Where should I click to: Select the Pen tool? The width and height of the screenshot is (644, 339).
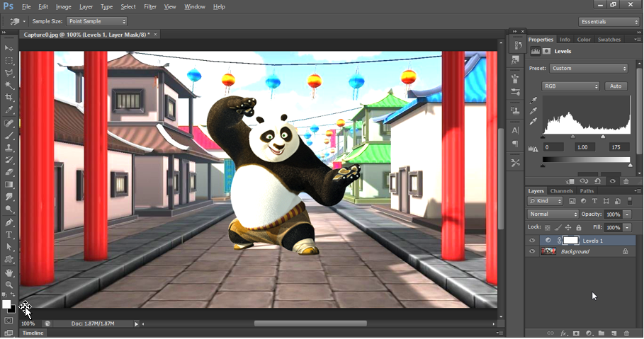[9, 222]
